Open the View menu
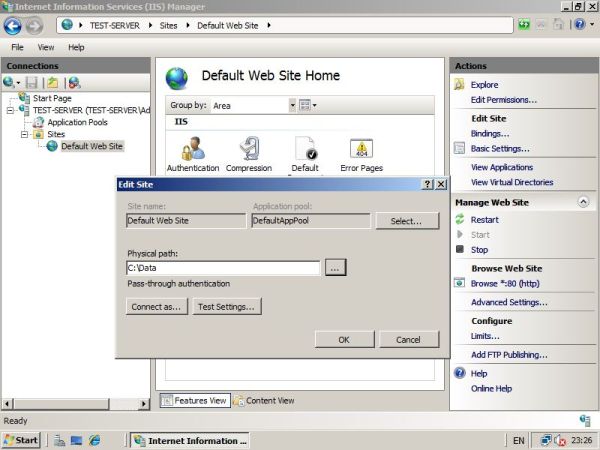Image resolution: width=600 pixels, height=450 pixels. (46, 47)
